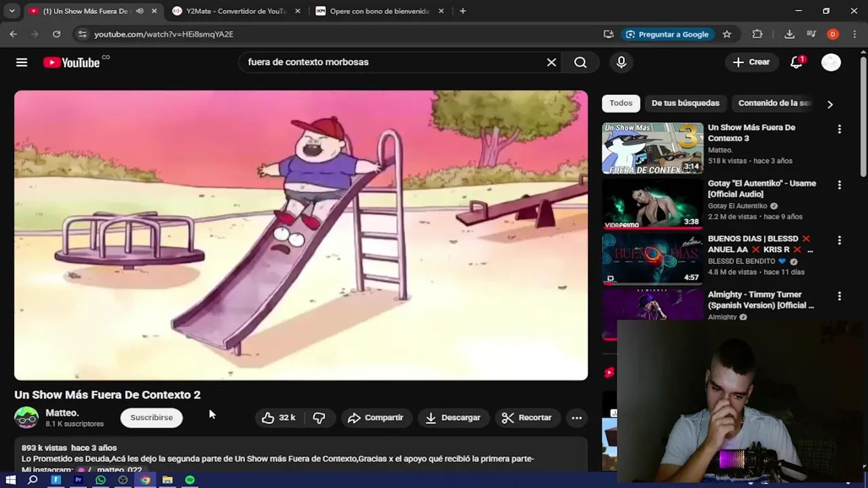Open options menu for Fuera De Contexto 3
Viewport: 868px width, 488px height.
(x=840, y=129)
